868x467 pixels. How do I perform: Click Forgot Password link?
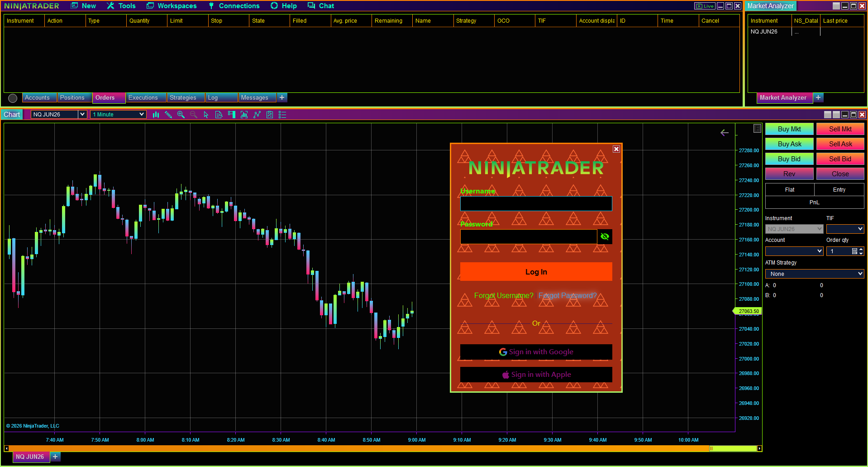[x=568, y=296]
